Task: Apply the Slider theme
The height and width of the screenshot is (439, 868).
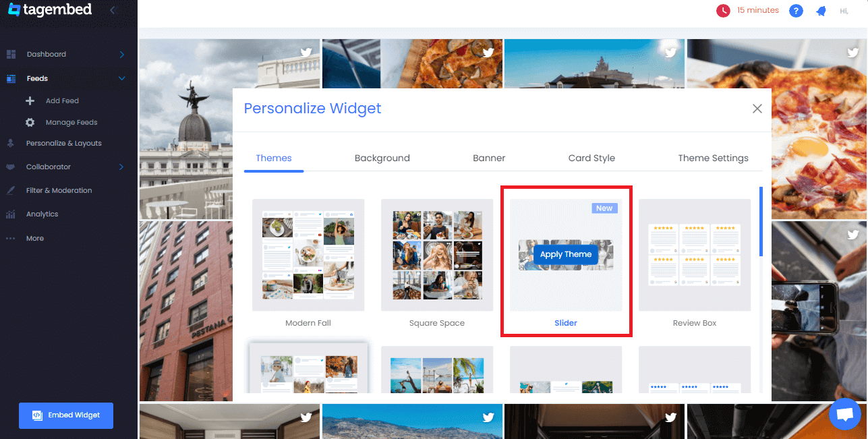Action: pyautogui.click(x=566, y=254)
